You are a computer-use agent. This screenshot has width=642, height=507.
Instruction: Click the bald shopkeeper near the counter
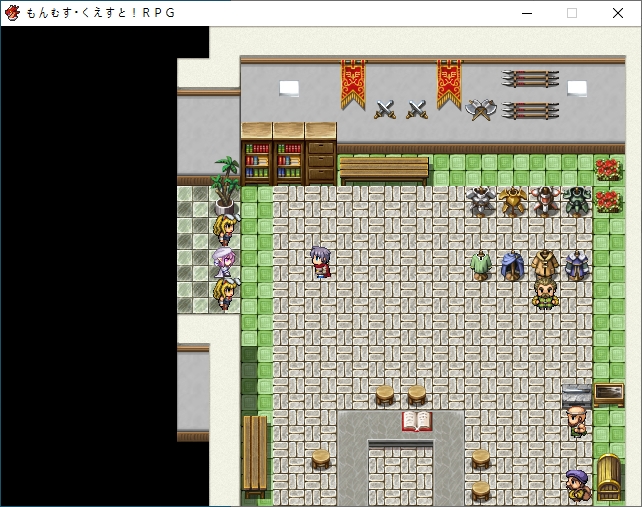pyautogui.click(x=577, y=421)
